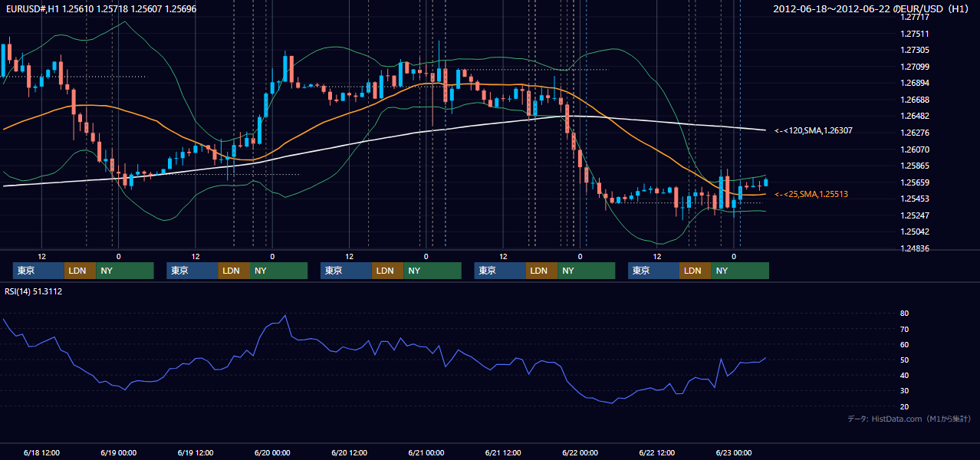Select the 6/19 12:00 time axis label
The height and width of the screenshot is (460, 980).
(196, 453)
